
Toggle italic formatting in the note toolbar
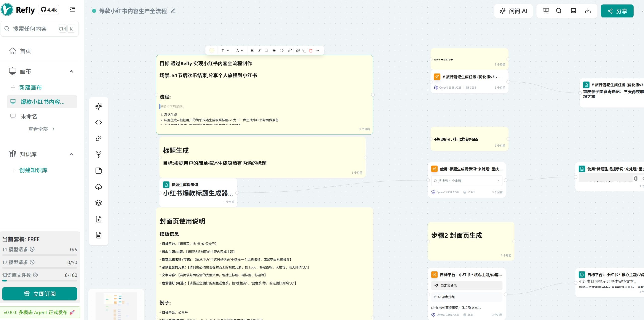(259, 50)
